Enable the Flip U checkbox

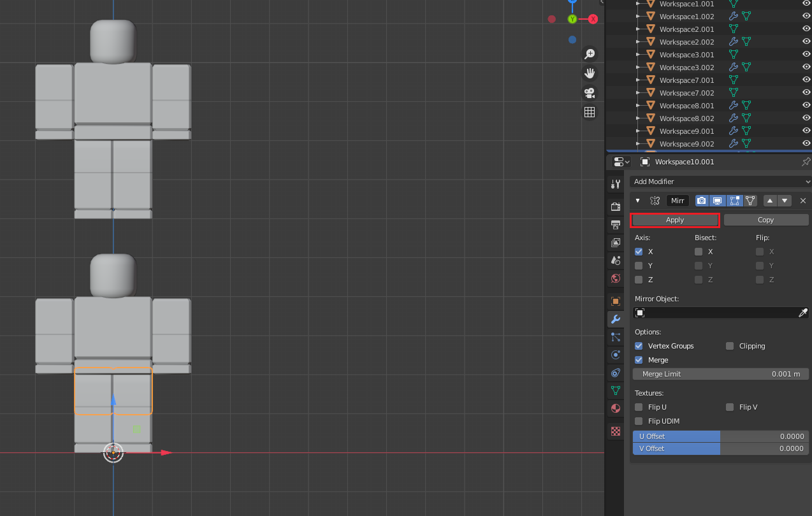[639, 407]
